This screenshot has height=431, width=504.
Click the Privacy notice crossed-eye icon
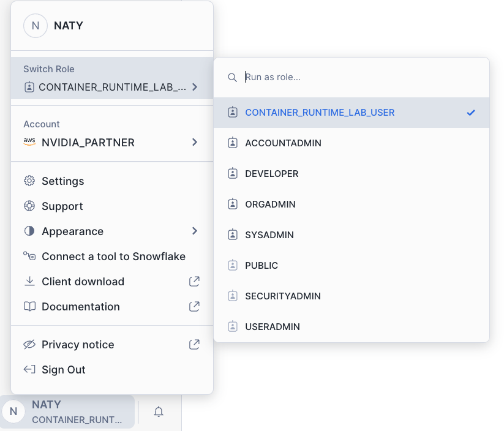coord(29,345)
